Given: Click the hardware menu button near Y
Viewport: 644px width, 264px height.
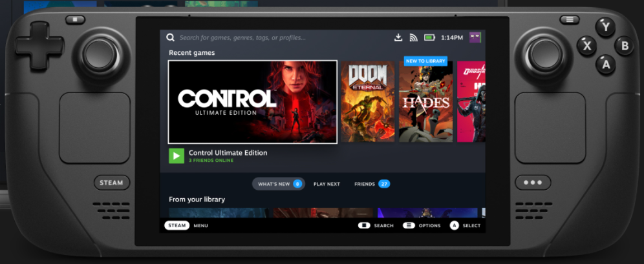Looking at the screenshot, I should click(x=569, y=19).
